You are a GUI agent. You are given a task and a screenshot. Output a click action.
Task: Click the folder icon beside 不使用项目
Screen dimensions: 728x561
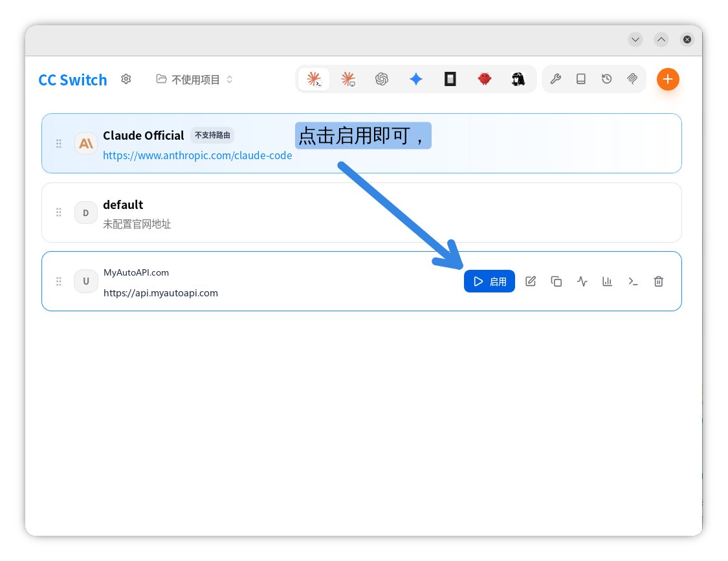(161, 79)
